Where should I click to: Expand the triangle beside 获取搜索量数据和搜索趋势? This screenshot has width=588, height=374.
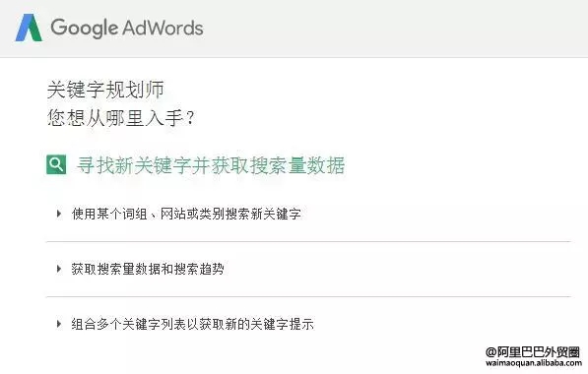pyautogui.click(x=59, y=269)
